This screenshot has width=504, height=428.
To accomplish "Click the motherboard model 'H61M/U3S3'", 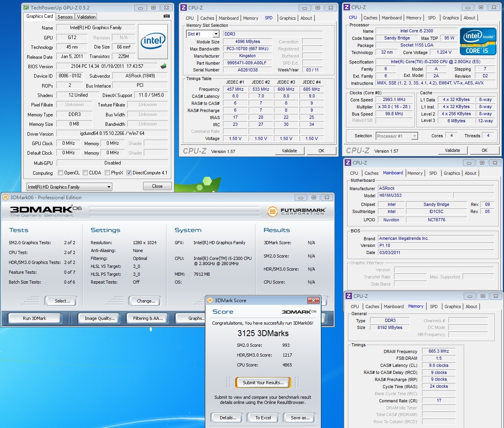I will (x=415, y=195).
